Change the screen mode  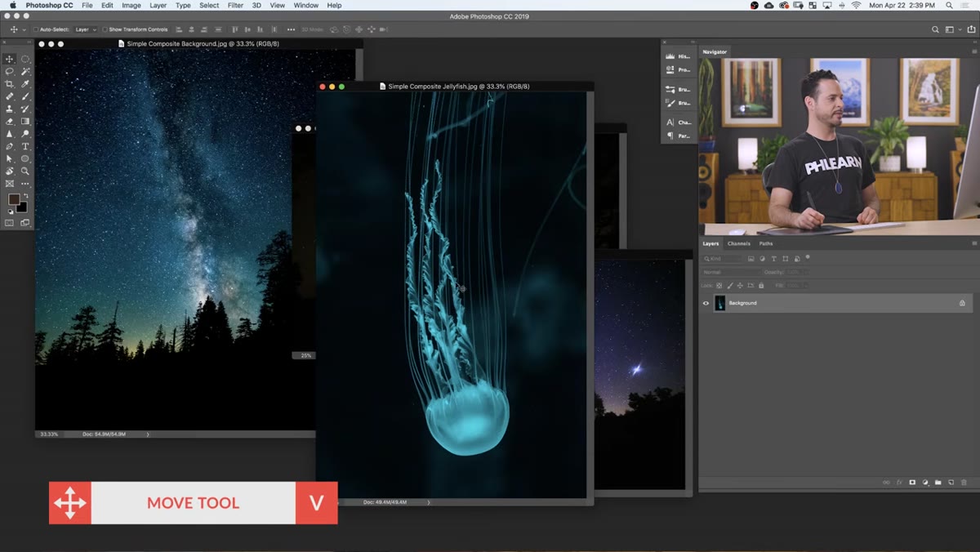pyautogui.click(x=25, y=222)
